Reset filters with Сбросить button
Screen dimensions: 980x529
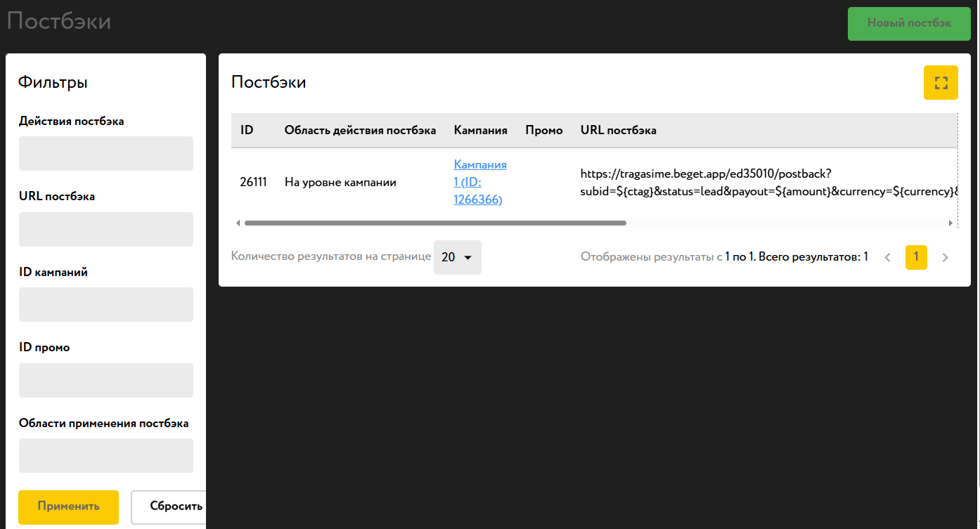click(169, 507)
